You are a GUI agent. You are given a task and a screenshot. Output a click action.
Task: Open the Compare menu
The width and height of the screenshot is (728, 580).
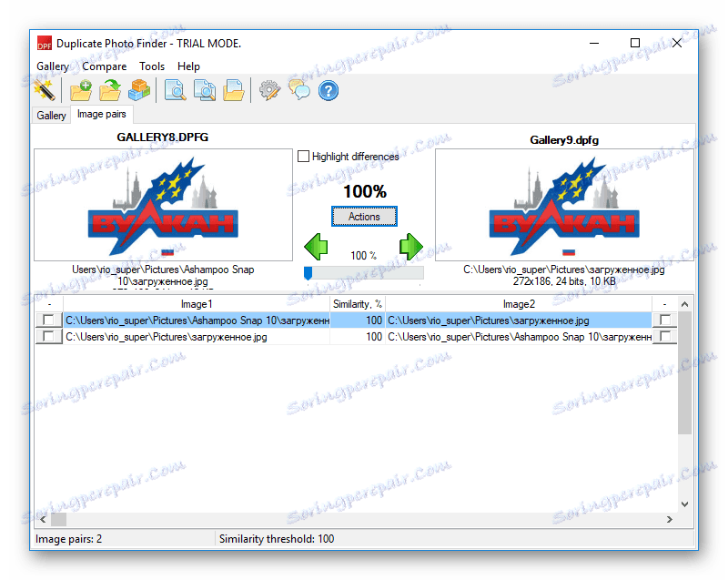(x=105, y=66)
